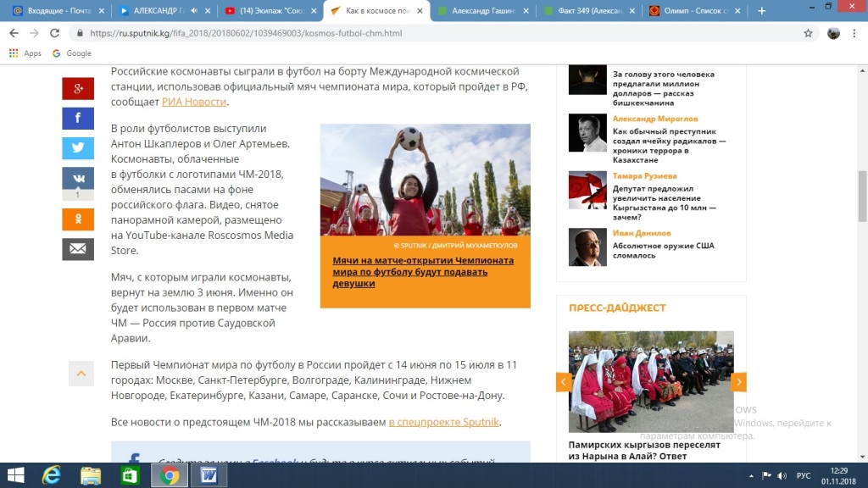Open Windows Store from taskbar
Screen dimensions: 868x488
pos(130,475)
